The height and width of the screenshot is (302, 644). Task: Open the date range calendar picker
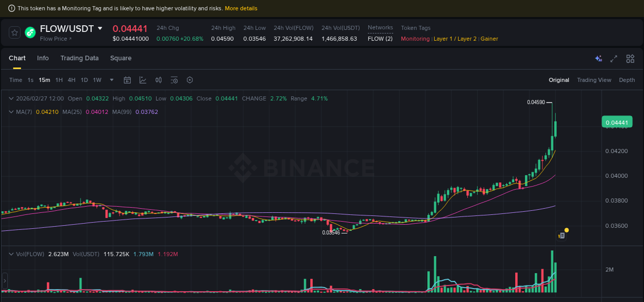coord(127,80)
